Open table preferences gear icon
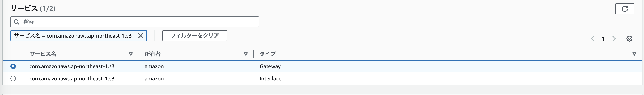 (629, 39)
